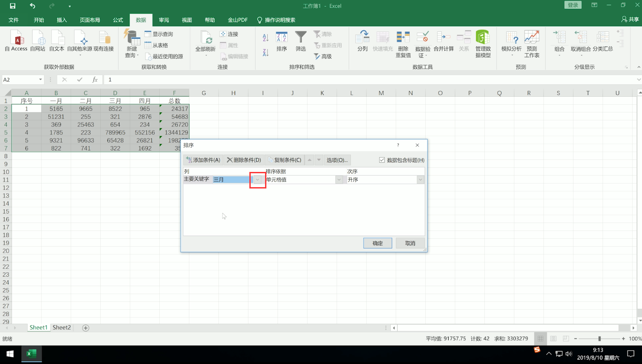Click the 筛选 funnel icon
Screen dimensions: 642x364
coord(301,41)
